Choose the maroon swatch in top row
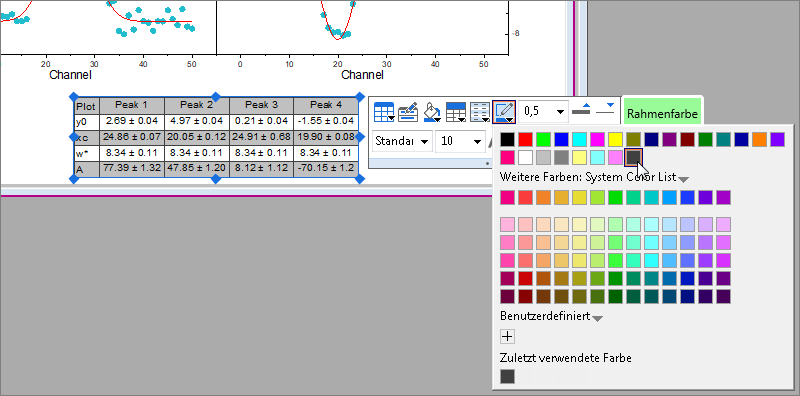 pos(687,139)
